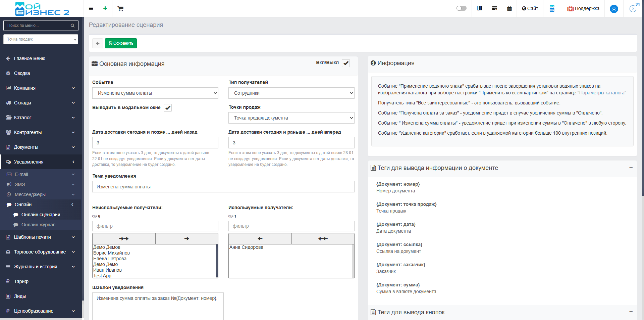Screen dimensions: 644x320
Task: Toggle Выводить в модальном окне checkbox
Action: click(x=168, y=108)
